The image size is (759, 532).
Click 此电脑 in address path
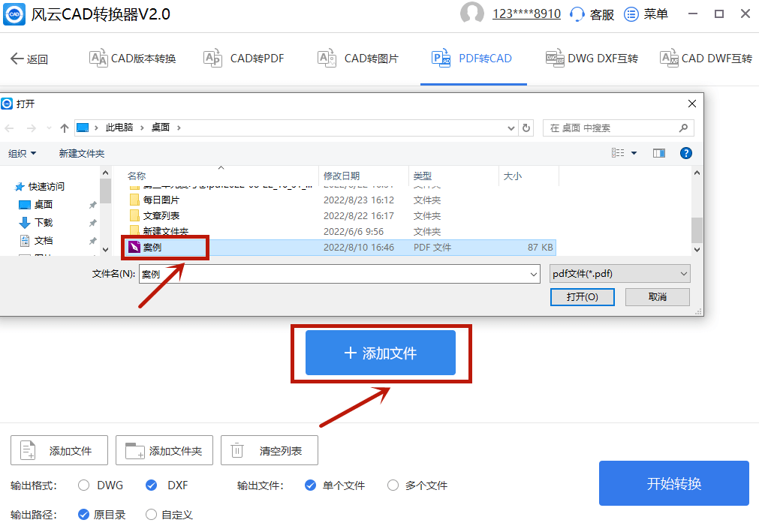coord(119,128)
